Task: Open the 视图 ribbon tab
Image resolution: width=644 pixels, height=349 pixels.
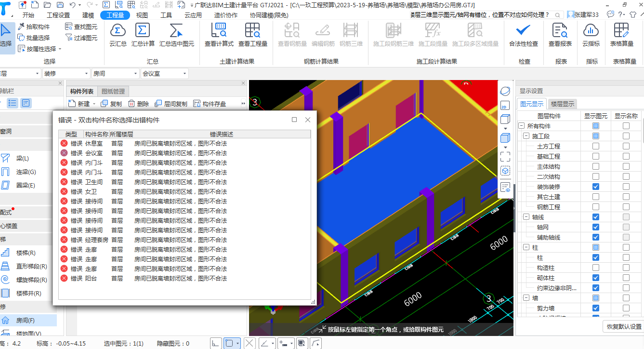Action: tap(142, 15)
